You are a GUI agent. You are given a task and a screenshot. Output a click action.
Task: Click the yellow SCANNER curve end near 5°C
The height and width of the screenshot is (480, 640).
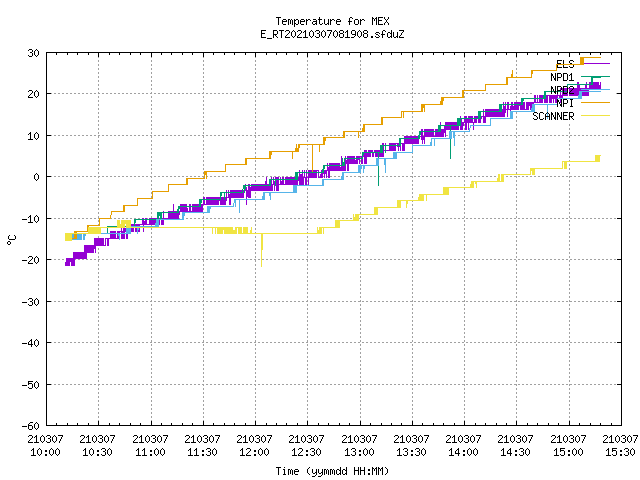pos(598,158)
